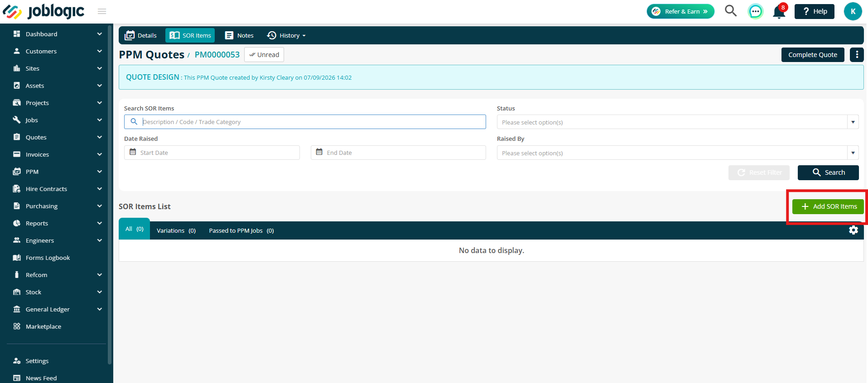Open quote number PM0000053 link

click(x=217, y=55)
